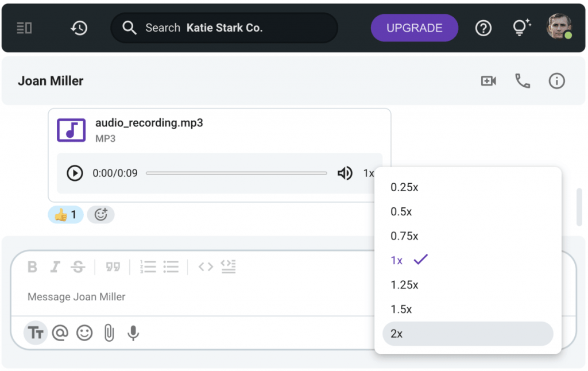Open the user avatar profile menu
588x371 pixels.
point(559,27)
